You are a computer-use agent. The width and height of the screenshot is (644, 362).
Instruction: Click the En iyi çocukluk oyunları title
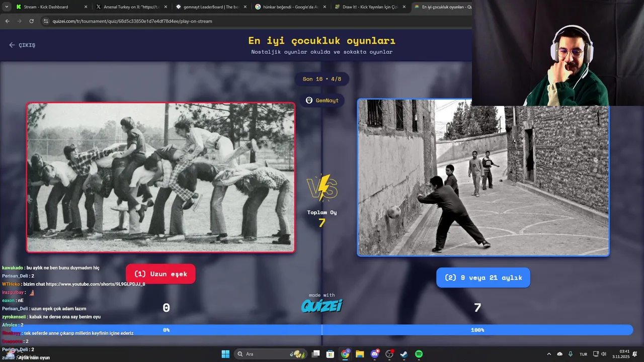click(322, 41)
